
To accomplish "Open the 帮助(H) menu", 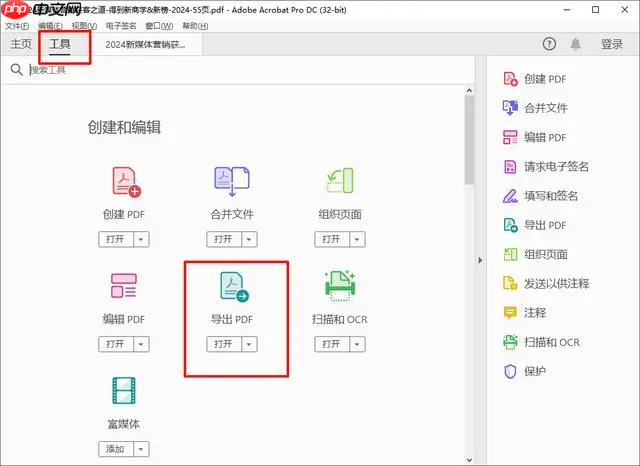I will click(x=195, y=26).
